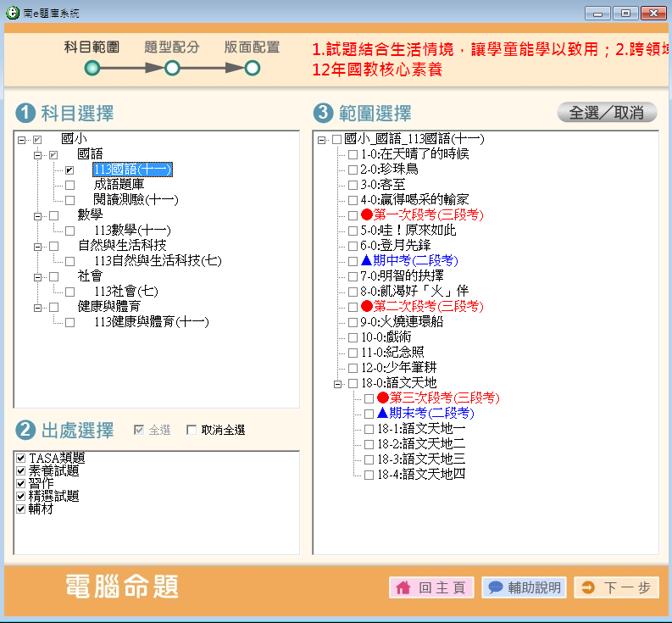Toggle the 素養試題 source checkbox

(20, 471)
